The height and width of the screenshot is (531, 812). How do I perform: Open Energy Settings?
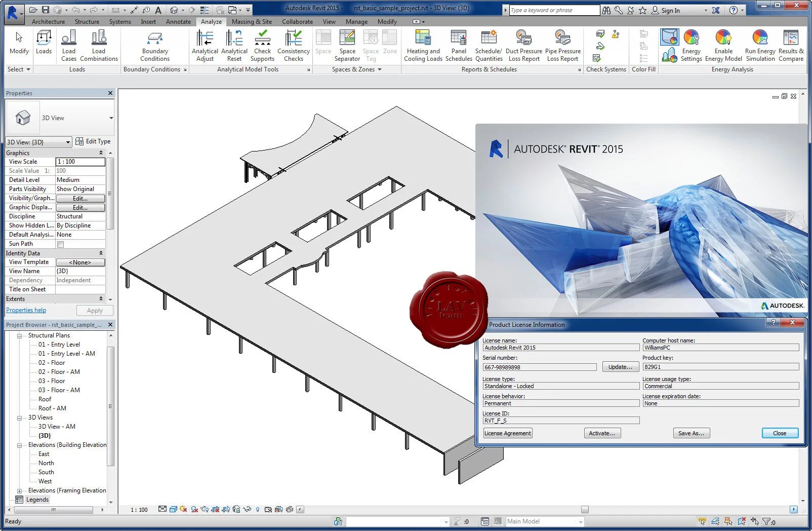(692, 46)
